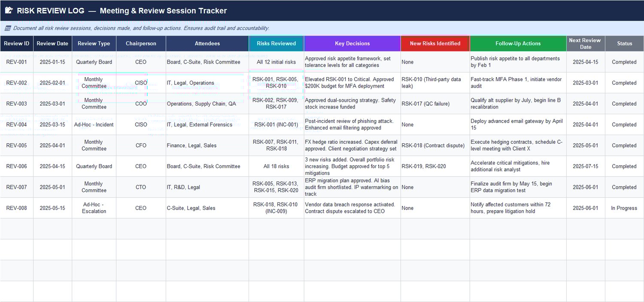Select the purple Key Decisions column header
This screenshot has width=644, height=302.
tap(352, 43)
